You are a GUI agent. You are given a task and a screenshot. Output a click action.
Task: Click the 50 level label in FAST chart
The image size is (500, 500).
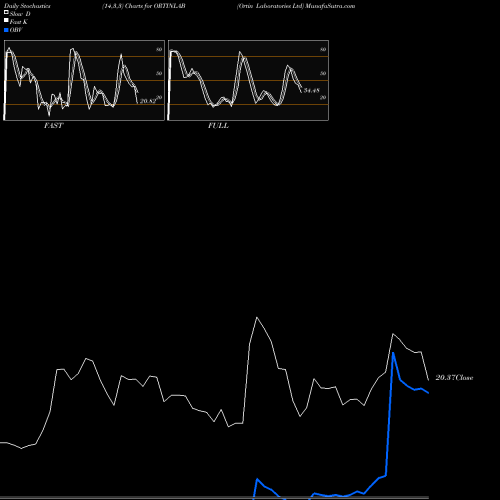(159, 73)
